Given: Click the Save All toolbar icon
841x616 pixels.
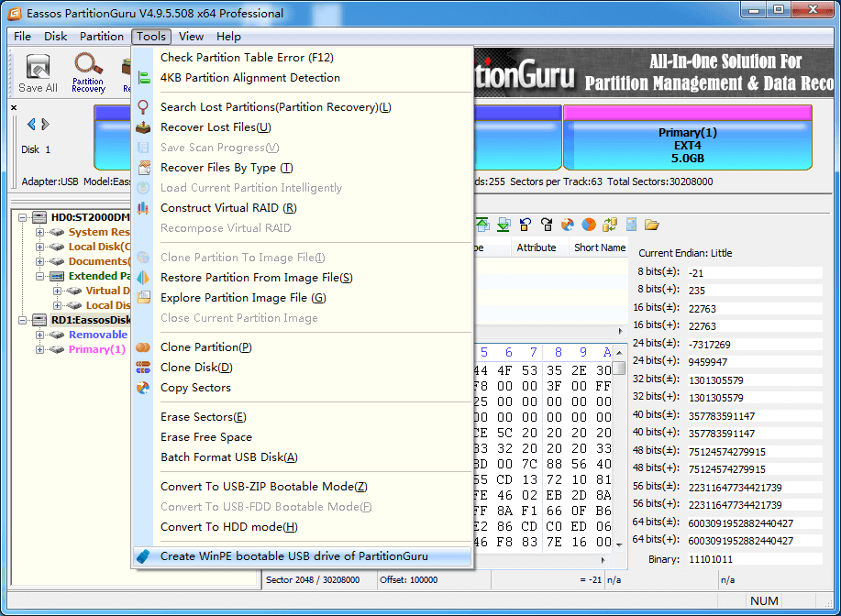Looking at the screenshot, I should (x=38, y=73).
